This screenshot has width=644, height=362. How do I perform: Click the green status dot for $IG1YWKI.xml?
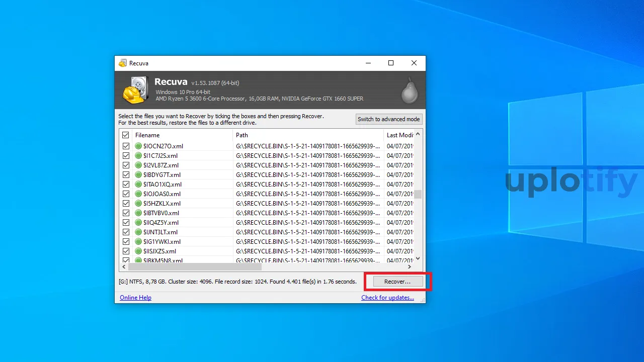pyautogui.click(x=139, y=242)
